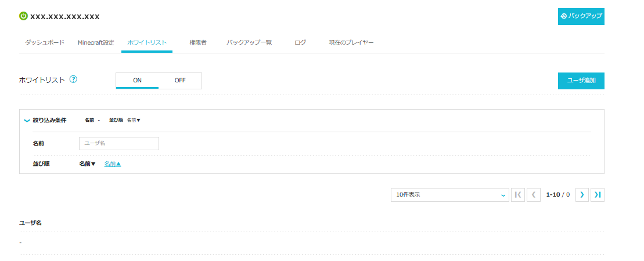Switch to the 権限者 tab
The image size is (644, 261).
click(x=198, y=42)
